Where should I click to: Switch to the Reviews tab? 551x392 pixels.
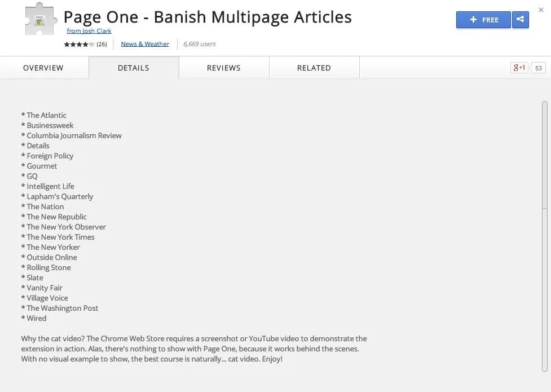coord(224,68)
